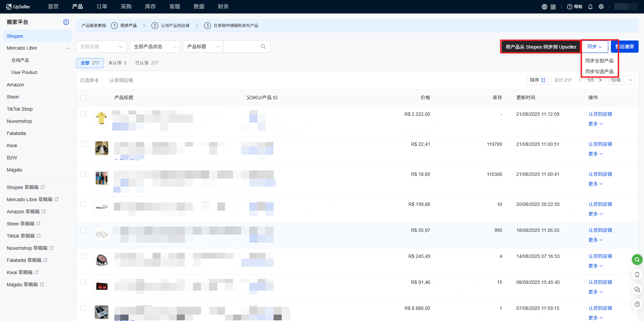This screenshot has height=321, width=644.
Task: Open external link icon next to Magalu 草稿箱
Action: 42,284
